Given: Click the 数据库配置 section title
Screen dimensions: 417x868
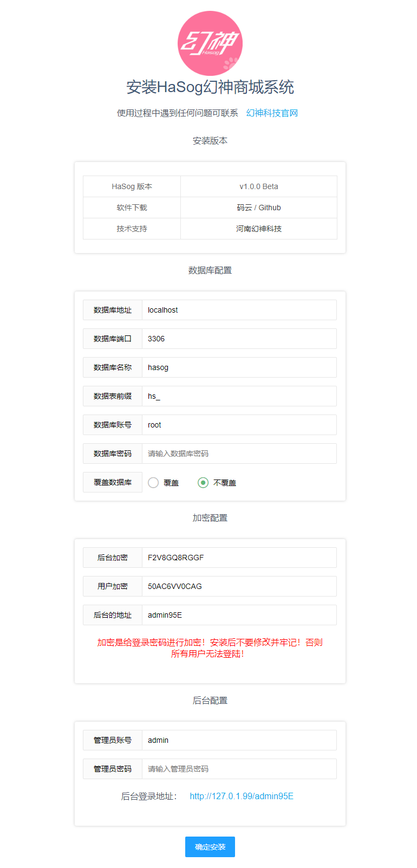Looking at the screenshot, I should click(x=210, y=270).
